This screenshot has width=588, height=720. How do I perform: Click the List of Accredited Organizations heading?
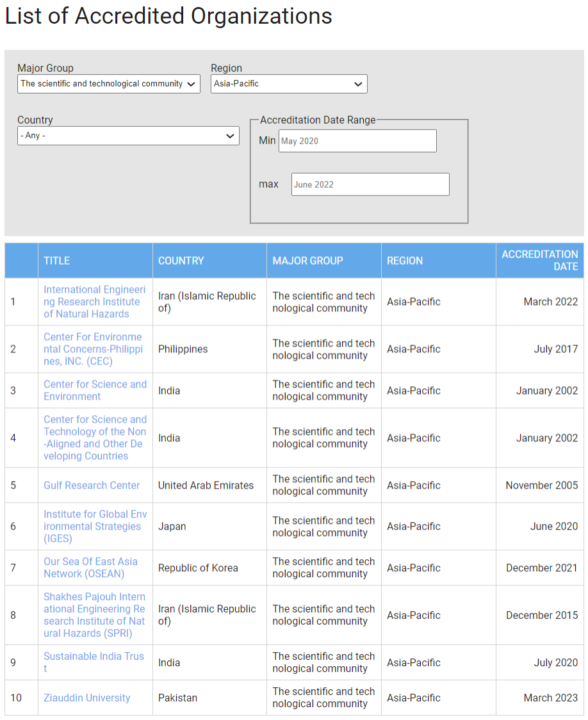[x=168, y=16]
